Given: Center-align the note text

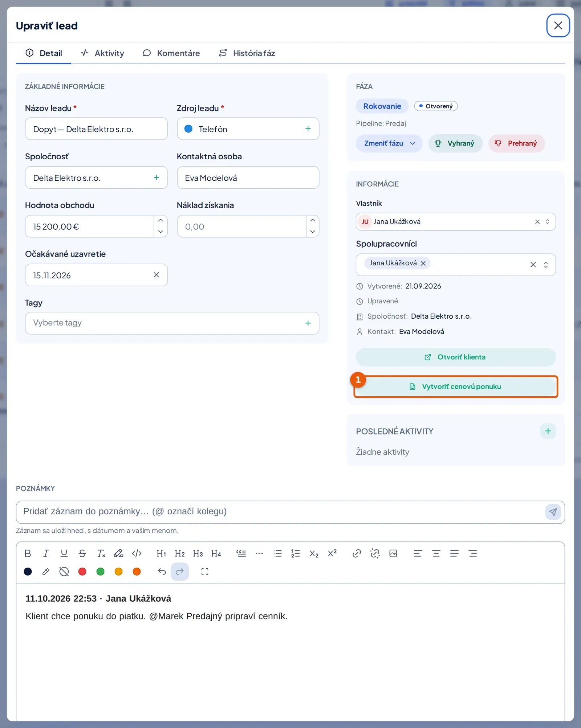Looking at the screenshot, I should [x=436, y=553].
